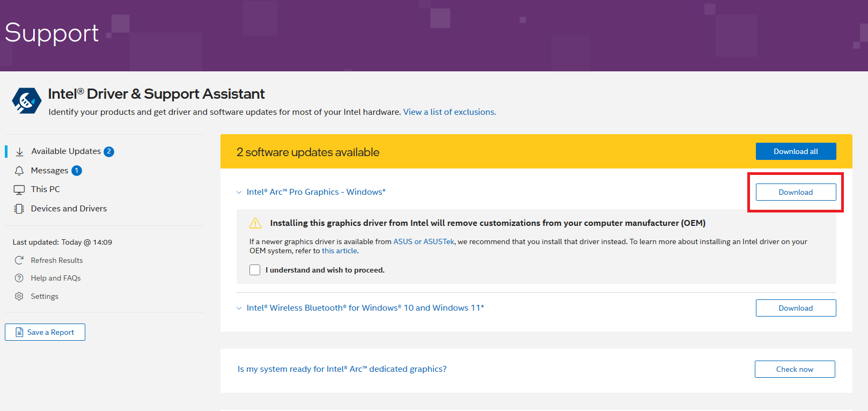This screenshot has height=411, width=868.
Task: Collapse the Intel Arc Pro Graphics chevron
Action: pos(239,192)
